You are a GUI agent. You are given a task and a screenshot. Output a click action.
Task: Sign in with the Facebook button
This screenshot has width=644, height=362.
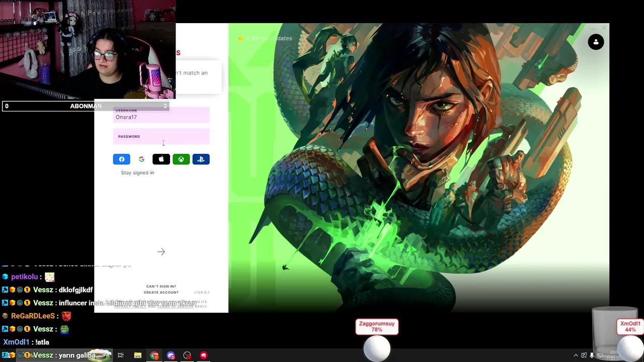121,159
